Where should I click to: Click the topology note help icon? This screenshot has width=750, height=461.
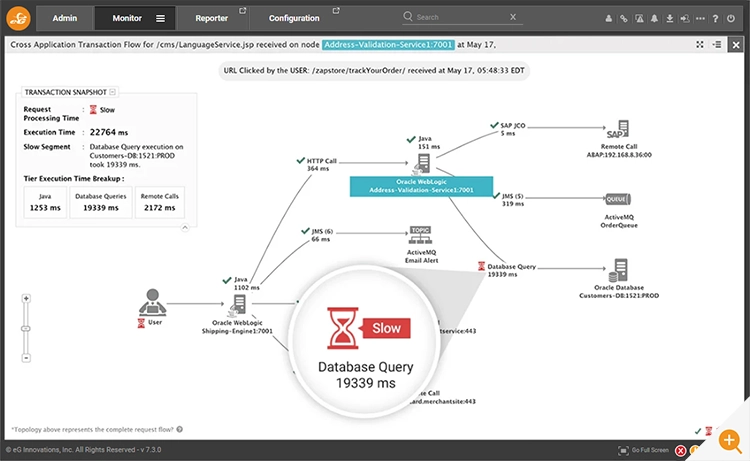[179, 429]
